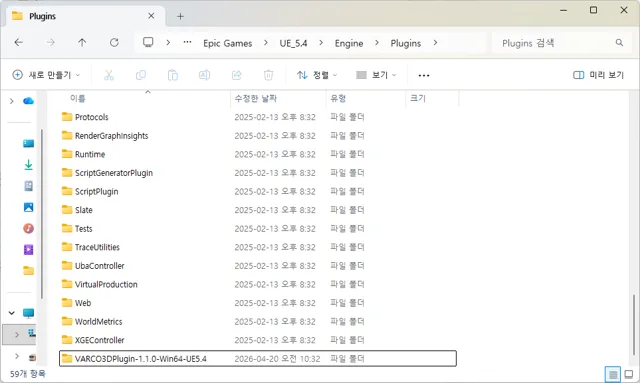640x383 pixels.
Task: Switch to the details view icon in the status bar
Action: tap(613, 374)
